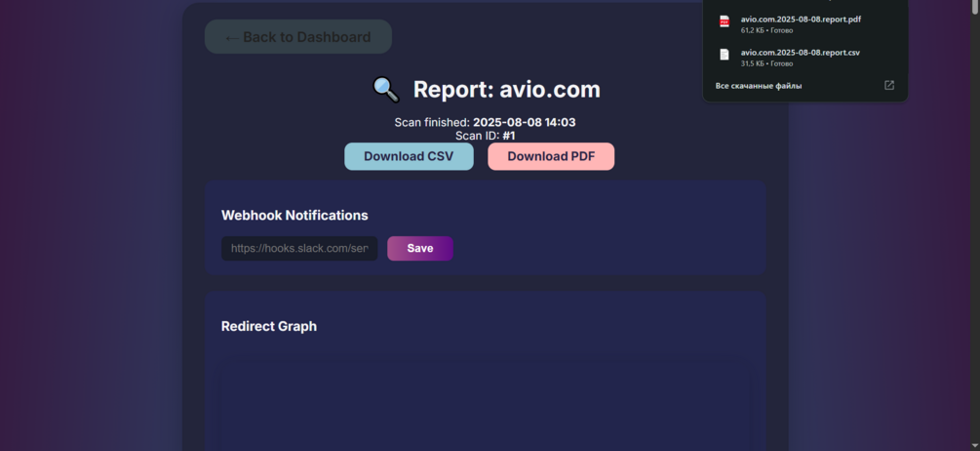The width and height of the screenshot is (980, 451).
Task: Save the webhook notification URL
Action: point(420,248)
